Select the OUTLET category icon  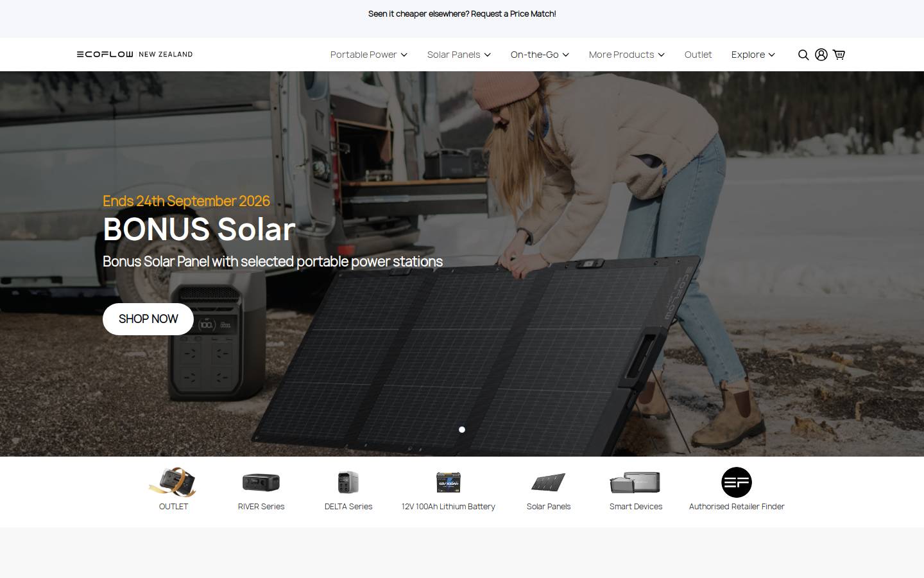point(173,482)
